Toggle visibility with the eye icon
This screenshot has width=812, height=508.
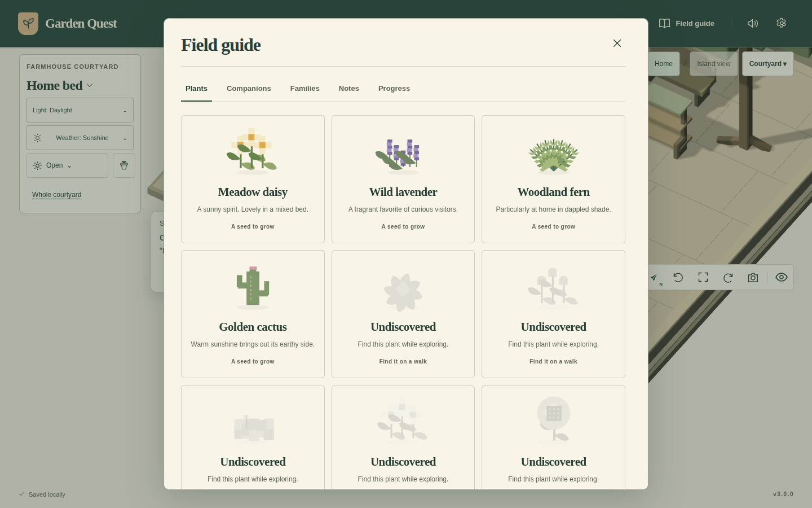782,277
